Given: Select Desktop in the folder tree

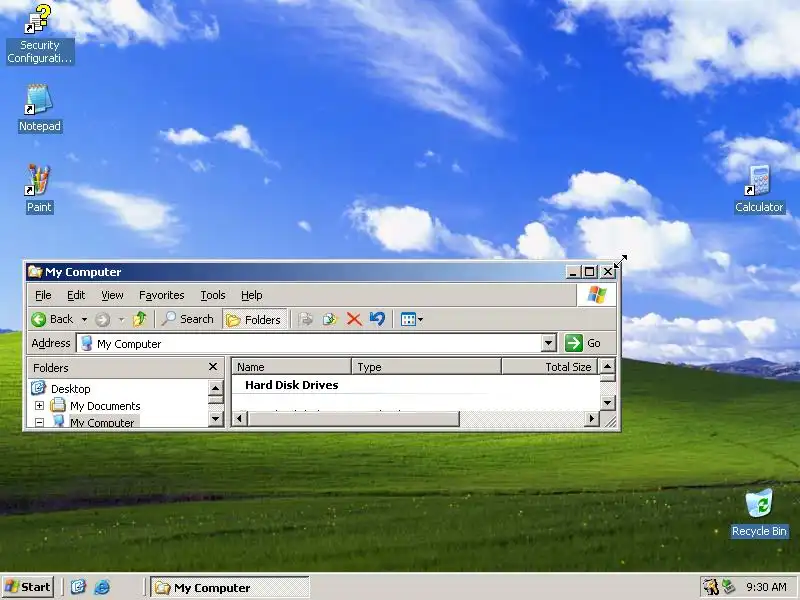Looking at the screenshot, I should pyautogui.click(x=70, y=389).
